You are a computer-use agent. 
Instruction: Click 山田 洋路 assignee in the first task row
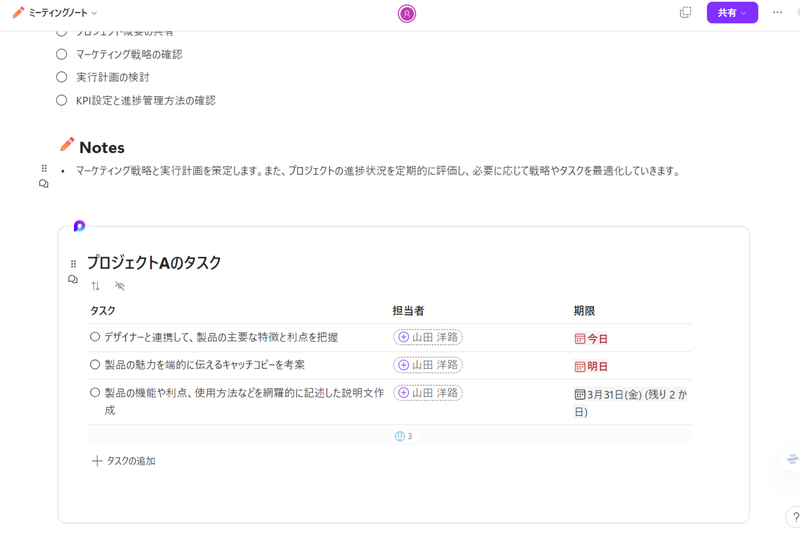[428, 337]
